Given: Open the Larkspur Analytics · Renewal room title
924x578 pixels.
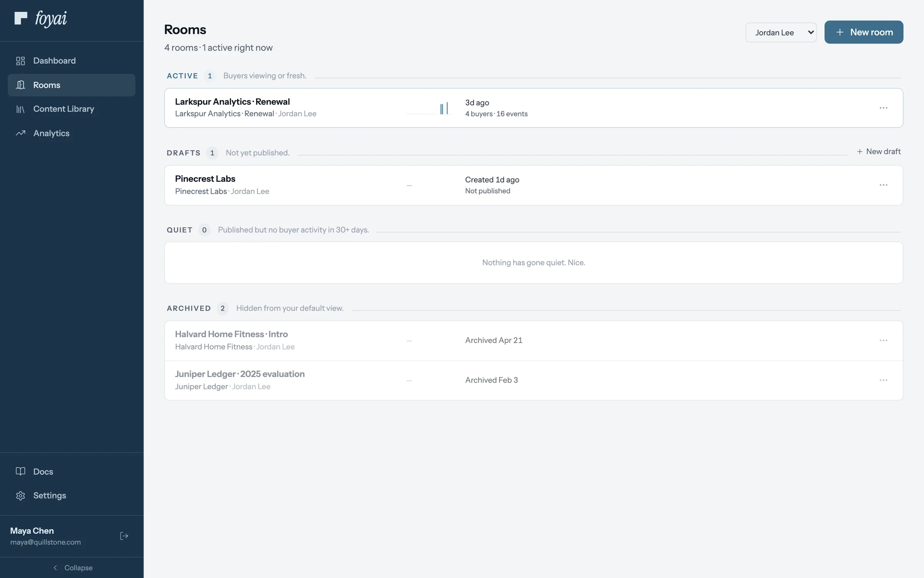Looking at the screenshot, I should 232,102.
